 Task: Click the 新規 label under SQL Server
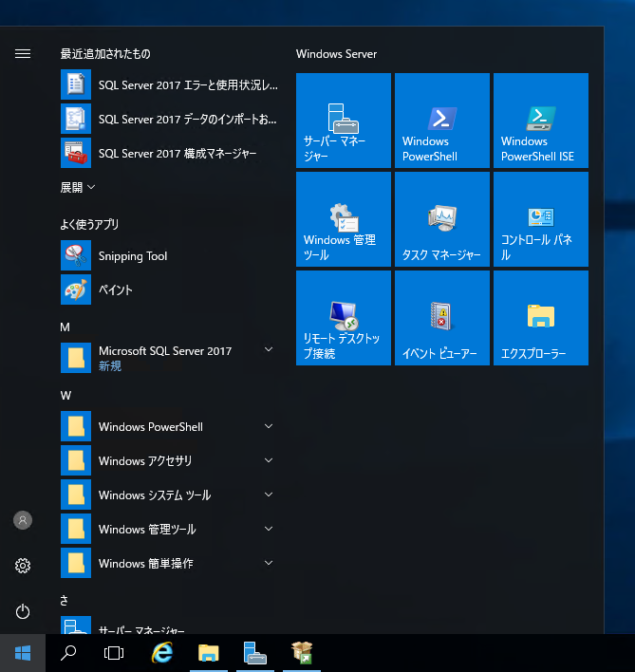110,366
